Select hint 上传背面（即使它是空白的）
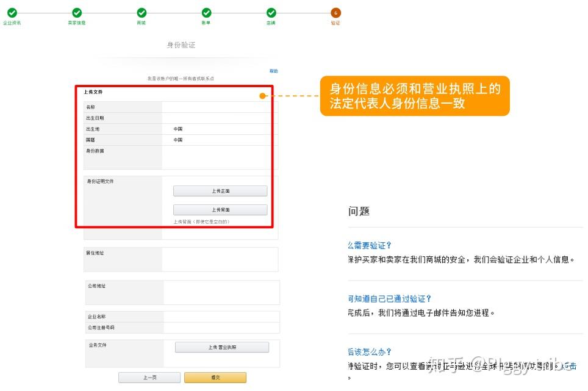The image size is (588, 391). (201, 221)
